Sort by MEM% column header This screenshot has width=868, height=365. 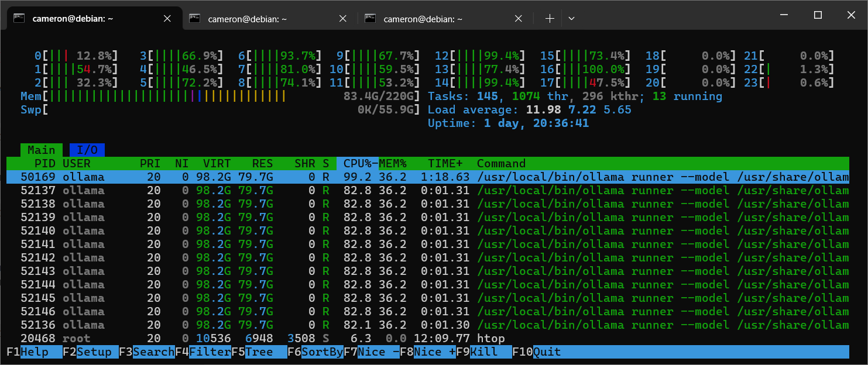click(x=393, y=164)
